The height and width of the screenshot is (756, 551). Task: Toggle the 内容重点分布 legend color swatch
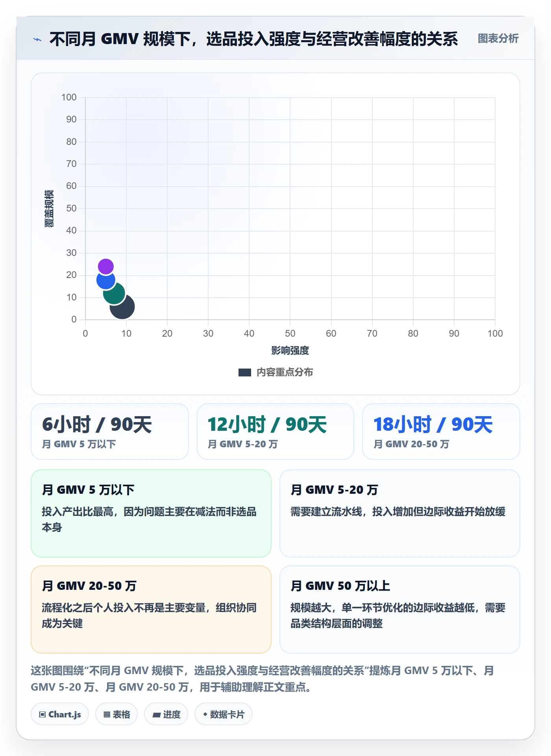tap(245, 372)
